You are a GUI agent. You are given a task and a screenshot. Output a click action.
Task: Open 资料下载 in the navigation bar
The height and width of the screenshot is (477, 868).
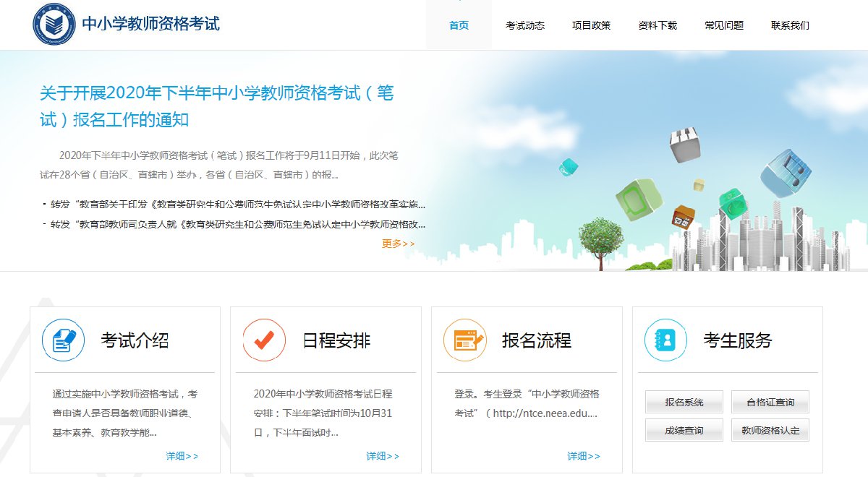[658, 25]
